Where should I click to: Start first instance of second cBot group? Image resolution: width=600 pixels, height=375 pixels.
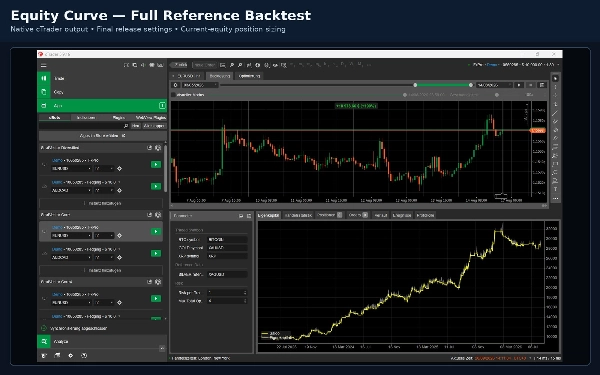click(x=156, y=232)
